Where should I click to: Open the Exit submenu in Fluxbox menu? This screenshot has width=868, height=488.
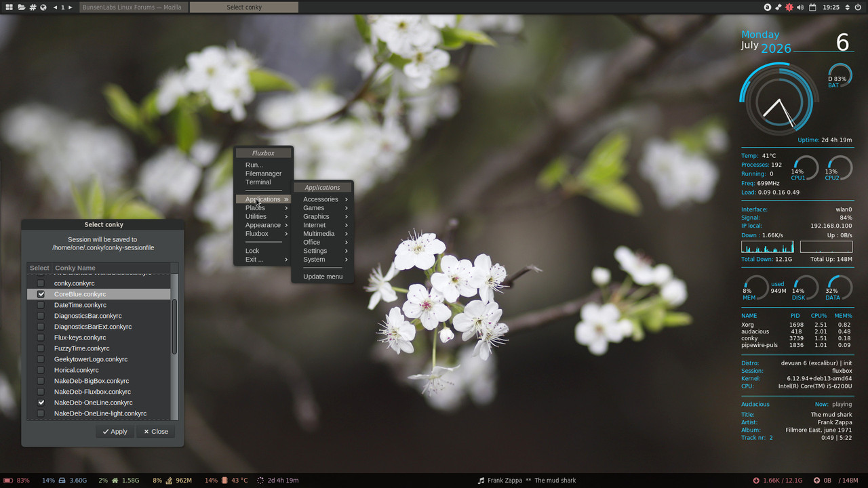(263, 260)
